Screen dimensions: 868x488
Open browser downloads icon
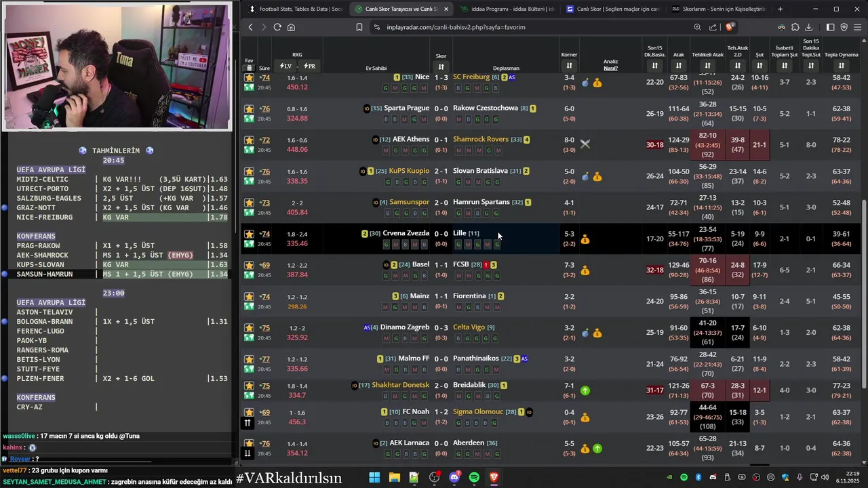(x=809, y=27)
